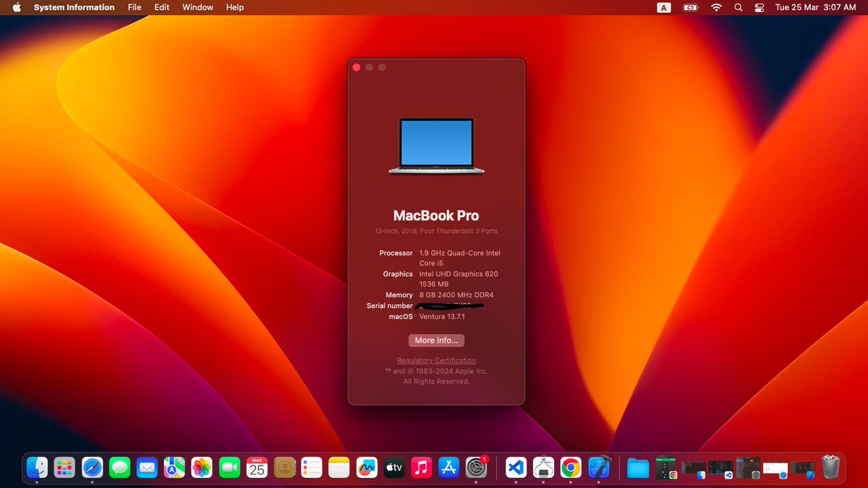Open Spotlight search in menu bar
The image size is (868, 488).
point(739,7)
